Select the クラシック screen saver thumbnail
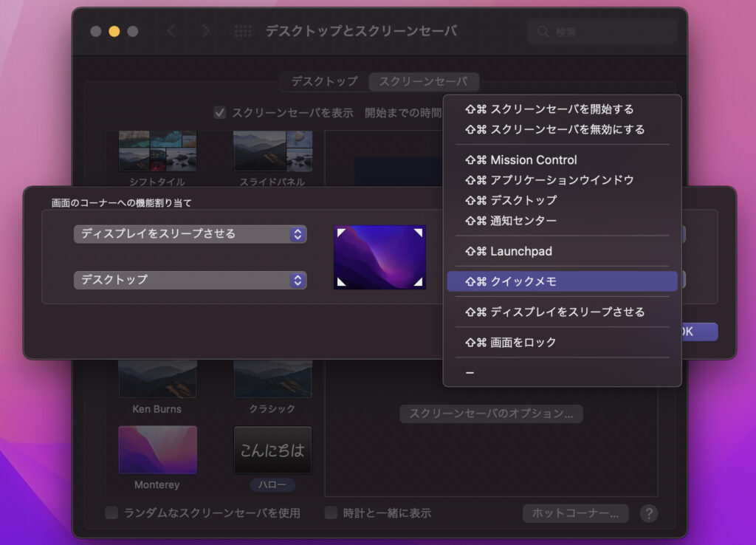 click(x=272, y=379)
